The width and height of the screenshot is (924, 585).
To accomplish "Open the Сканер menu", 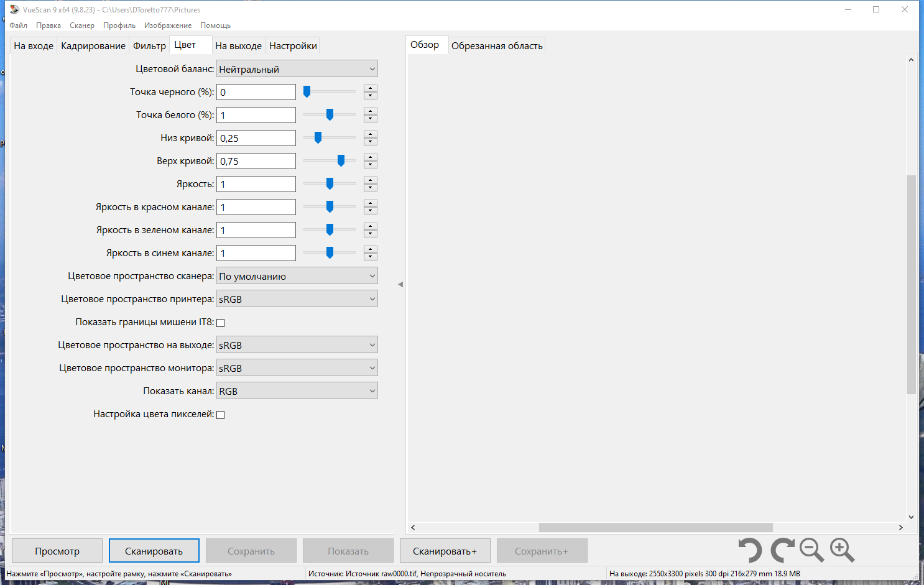I will (x=82, y=25).
